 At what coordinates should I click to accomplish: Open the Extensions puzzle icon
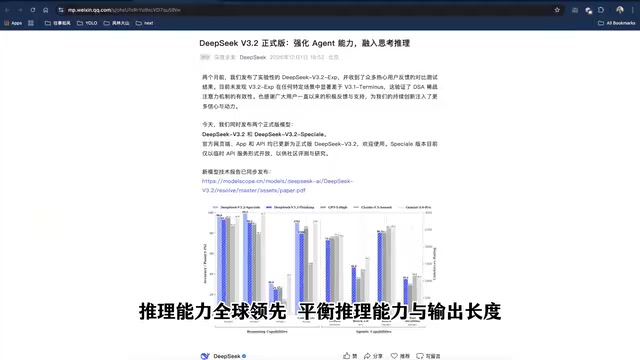pos(601,10)
